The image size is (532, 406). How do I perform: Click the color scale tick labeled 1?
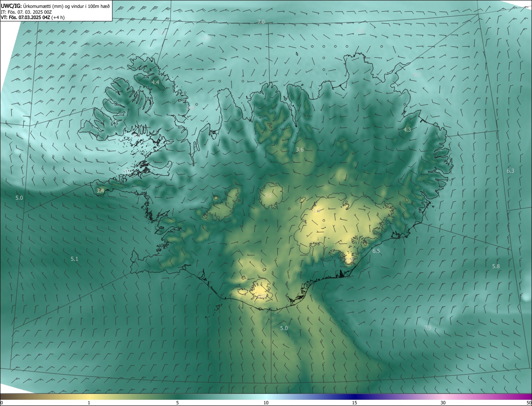point(89,403)
